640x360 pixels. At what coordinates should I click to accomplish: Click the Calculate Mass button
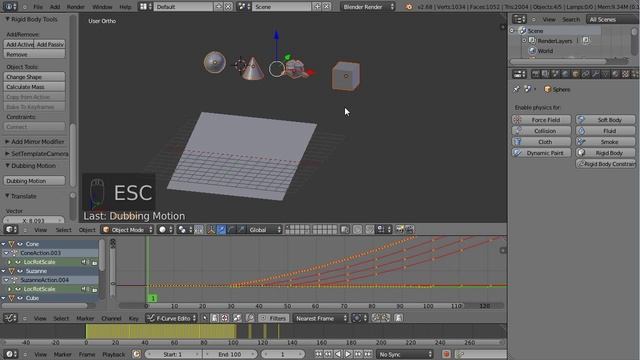point(34,87)
